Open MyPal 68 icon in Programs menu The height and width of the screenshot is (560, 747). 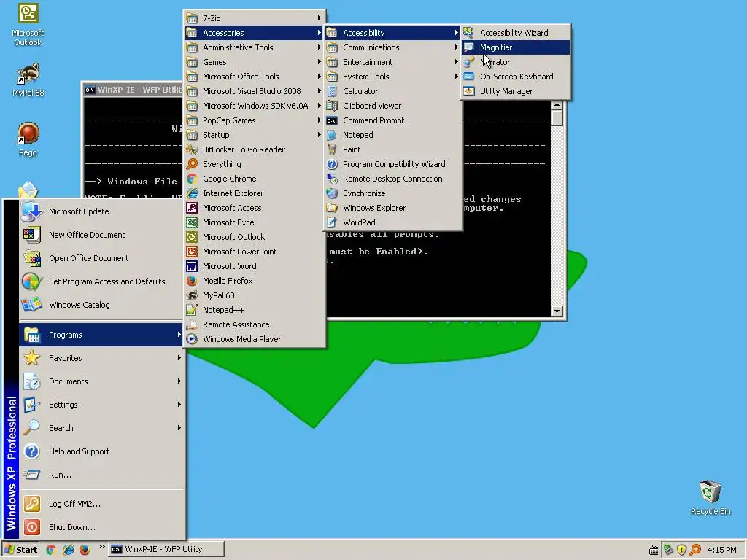(x=192, y=295)
